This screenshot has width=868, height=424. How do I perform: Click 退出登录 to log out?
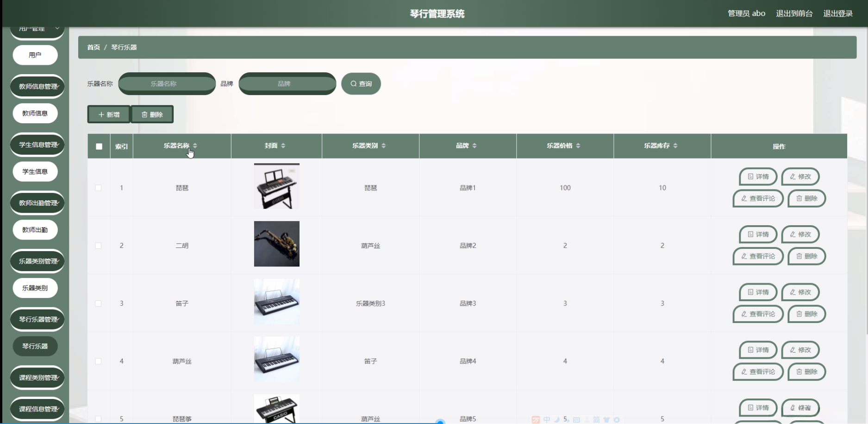coord(838,13)
